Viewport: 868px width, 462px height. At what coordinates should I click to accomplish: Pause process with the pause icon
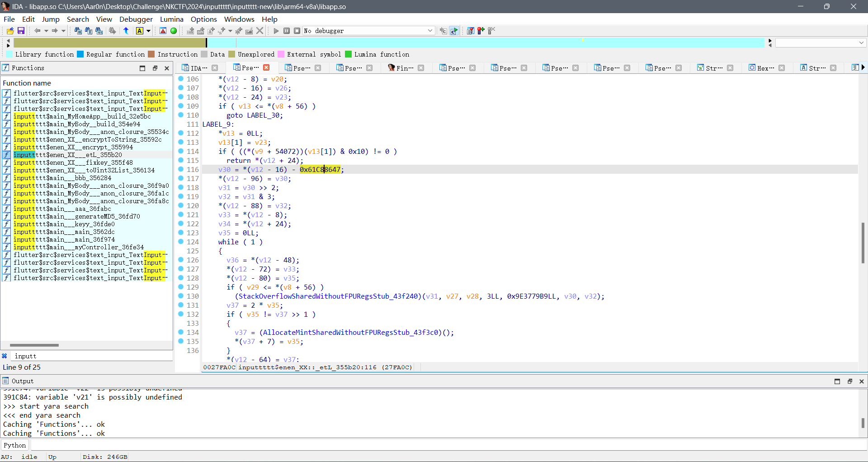(287, 31)
